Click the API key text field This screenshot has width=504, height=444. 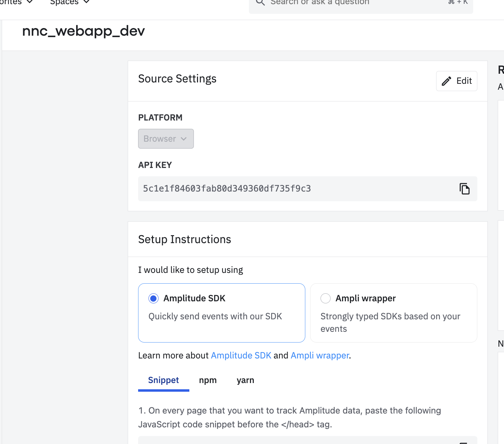[227, 189]
